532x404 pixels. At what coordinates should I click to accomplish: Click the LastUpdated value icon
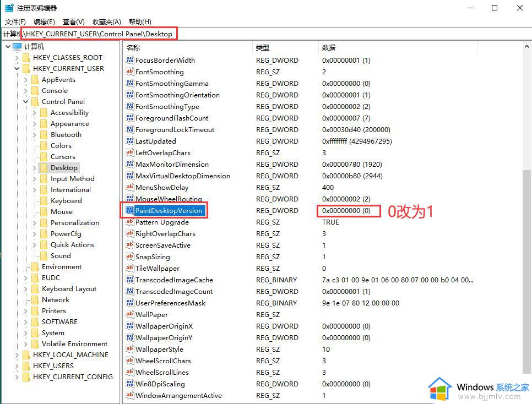[129, 141]
